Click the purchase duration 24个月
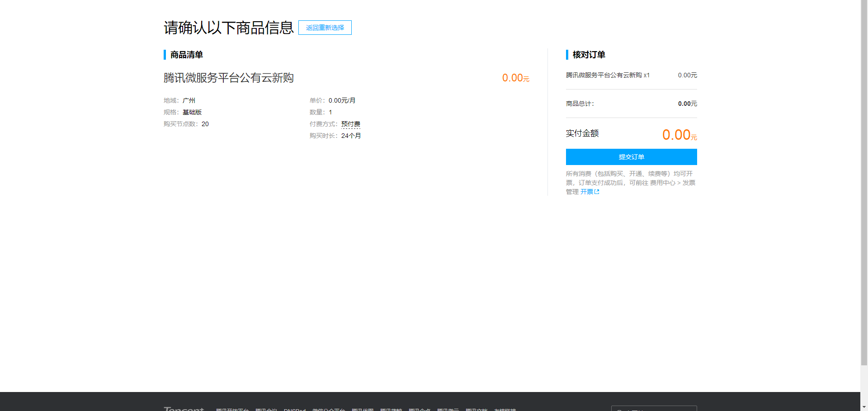This screenshot has height=411, width=868. [351, 136]
